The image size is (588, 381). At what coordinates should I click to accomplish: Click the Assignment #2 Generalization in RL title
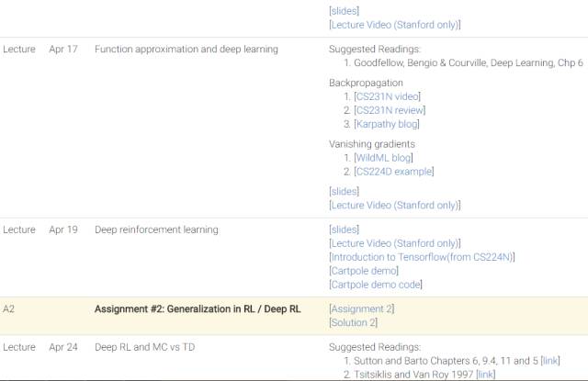(198, 309)
